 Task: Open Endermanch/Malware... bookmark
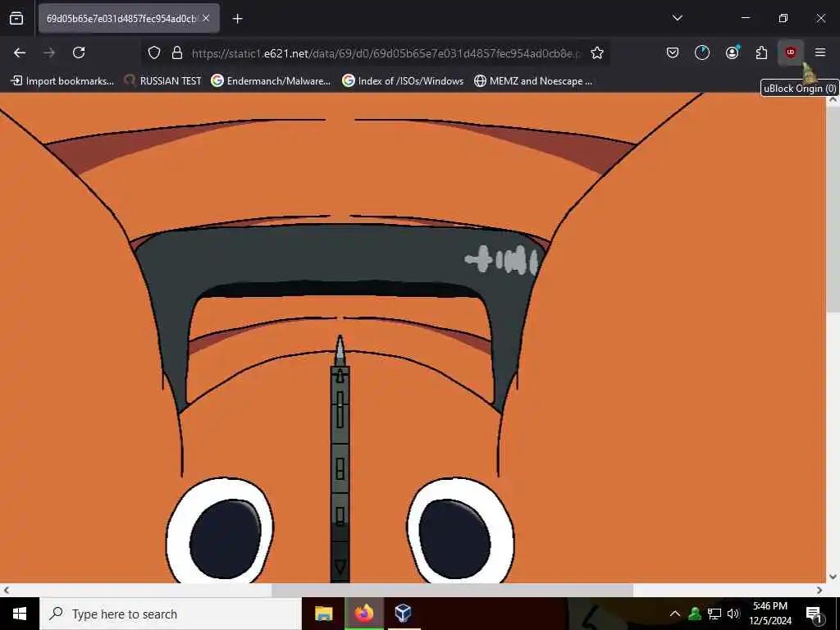(271, 81)
